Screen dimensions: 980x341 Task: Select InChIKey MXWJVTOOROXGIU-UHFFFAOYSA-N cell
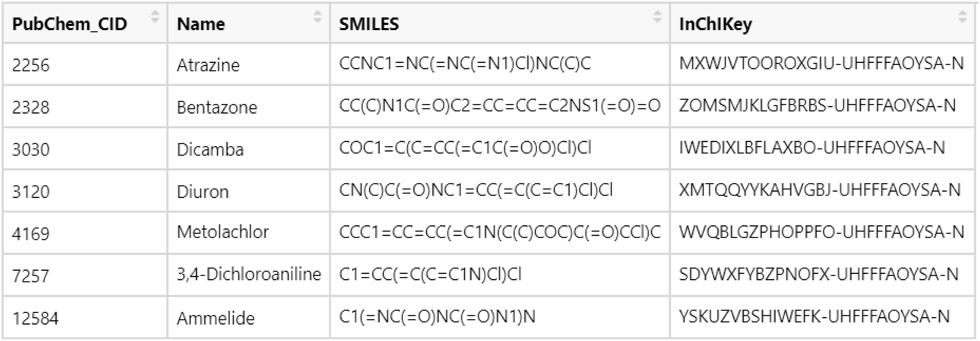tap(821, 64)
